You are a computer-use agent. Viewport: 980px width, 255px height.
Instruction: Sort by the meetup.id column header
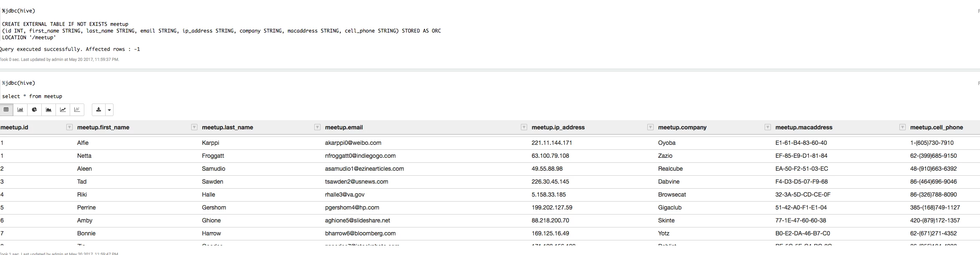point(14,127)
